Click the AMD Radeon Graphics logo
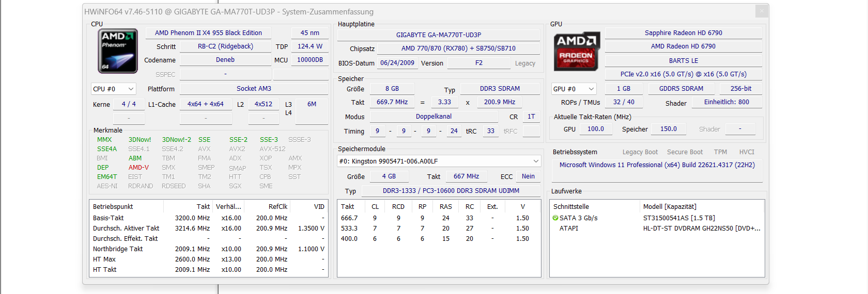This screenshot has height=294, width=868. [x=576, y=51]
